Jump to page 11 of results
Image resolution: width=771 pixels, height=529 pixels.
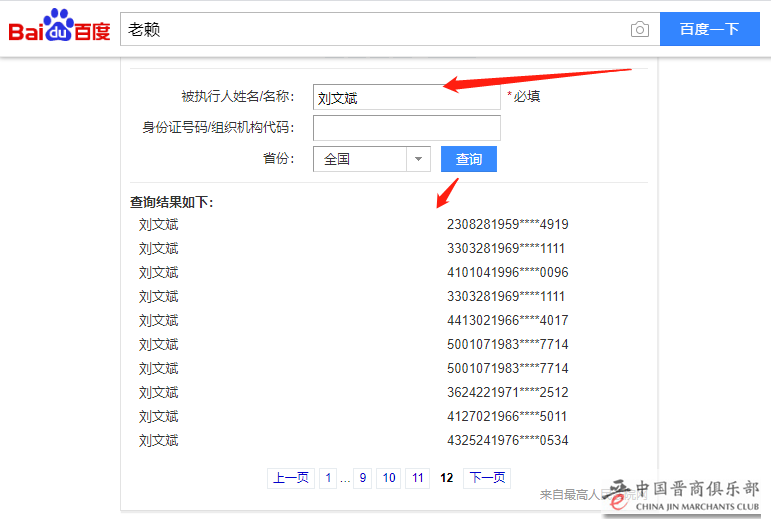[x=417, y=478]
